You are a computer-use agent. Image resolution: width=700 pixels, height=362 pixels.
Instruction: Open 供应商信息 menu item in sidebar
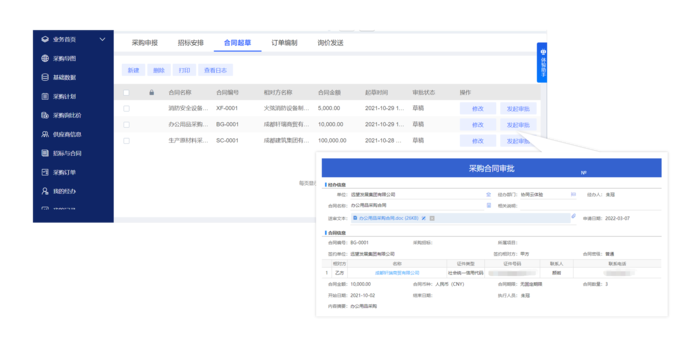point(67,134)
